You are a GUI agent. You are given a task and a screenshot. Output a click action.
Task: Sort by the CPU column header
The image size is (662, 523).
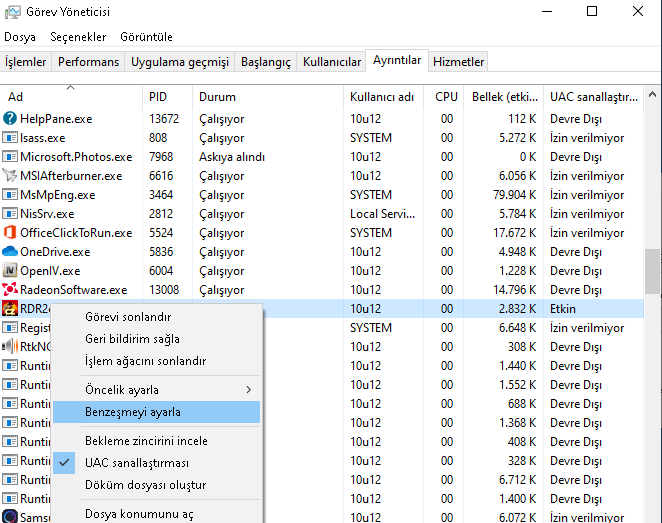[443, 97]
